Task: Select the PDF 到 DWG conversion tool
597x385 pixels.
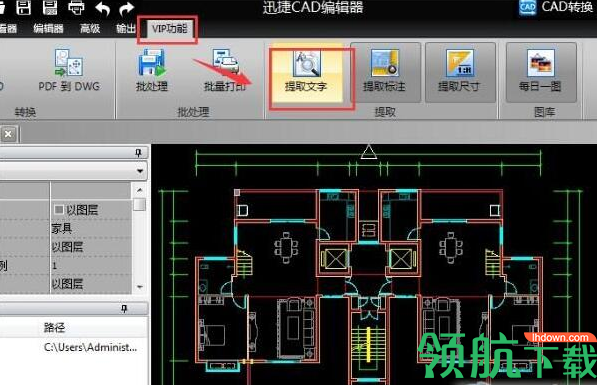Action: pos(69,71)
